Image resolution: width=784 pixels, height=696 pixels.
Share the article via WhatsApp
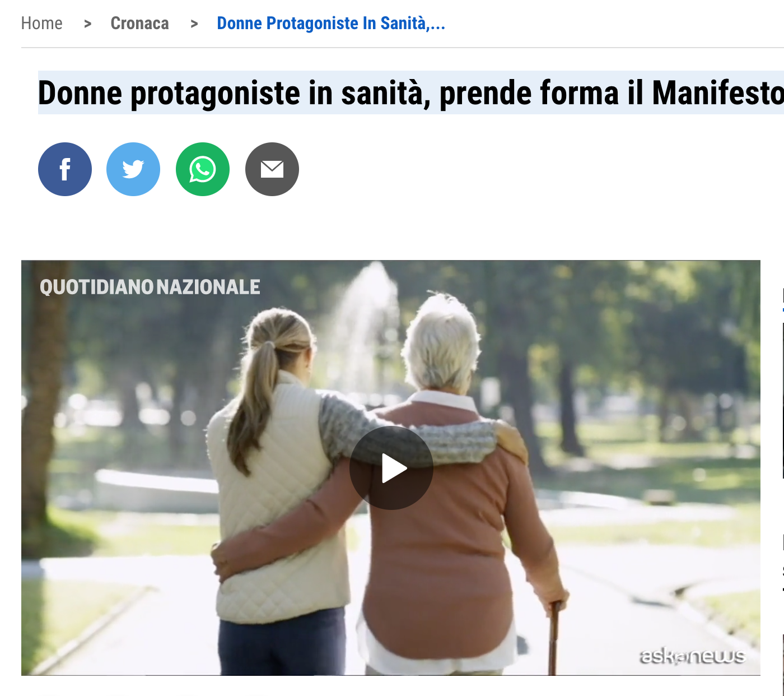click(x=203, y=169)
